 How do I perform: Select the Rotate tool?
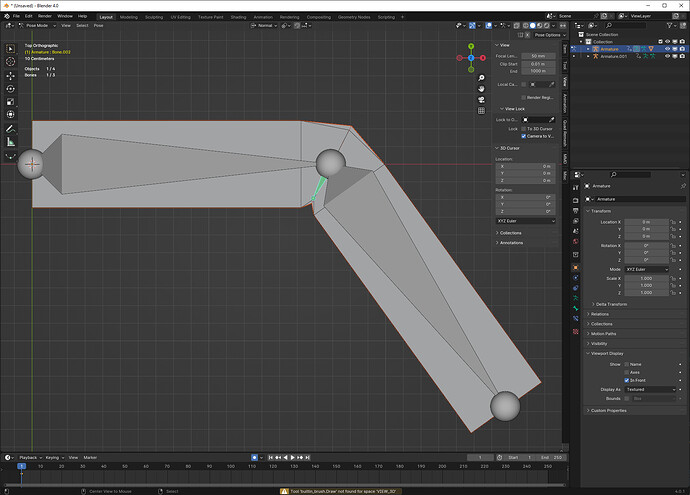pyautogui.click(x=11, y=89)
